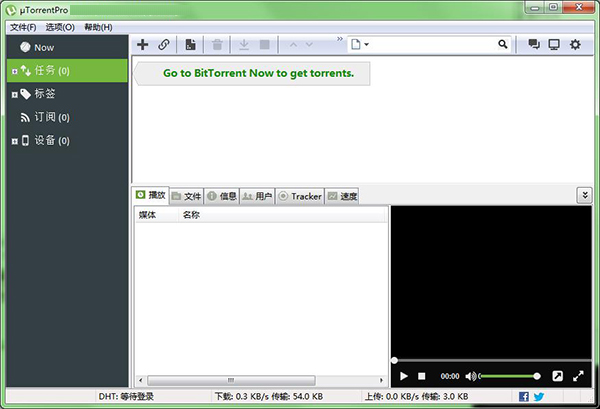
Task: Mute the player speaker icon
Action: pos(471,376)
